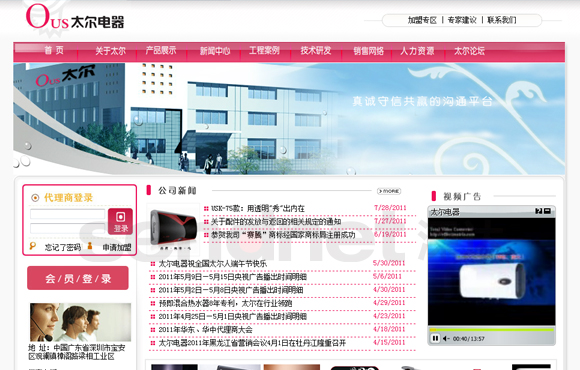This screenshot has height=370, width=580.
Task: Open the 产品展示 navigation item
Action: (x=161, y=50)
